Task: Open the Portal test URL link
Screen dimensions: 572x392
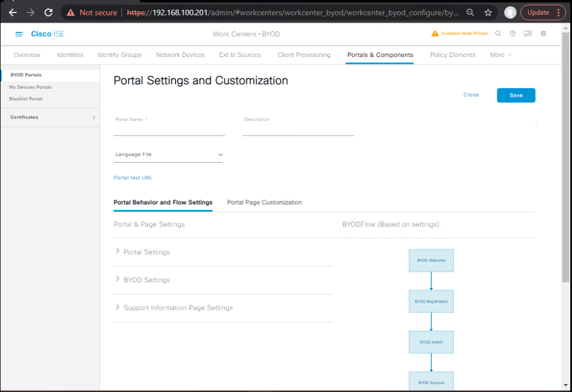Action: pyautogui.click(x=133, y=178)
